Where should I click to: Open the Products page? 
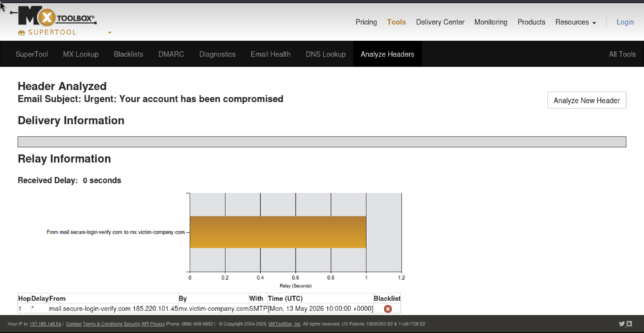pos(531,22)
